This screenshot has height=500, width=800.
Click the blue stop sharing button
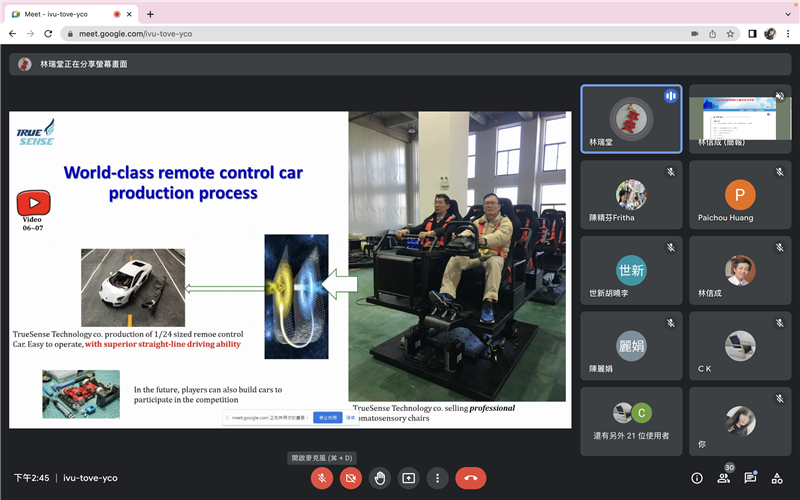coord(327,418)
